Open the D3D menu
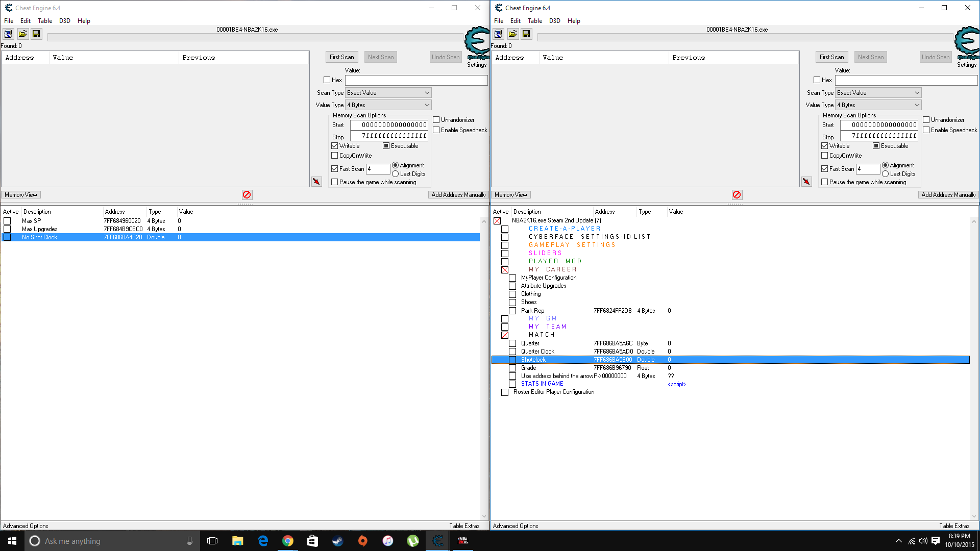The height and width of the screenshot is (551, 980). (65, 21)
